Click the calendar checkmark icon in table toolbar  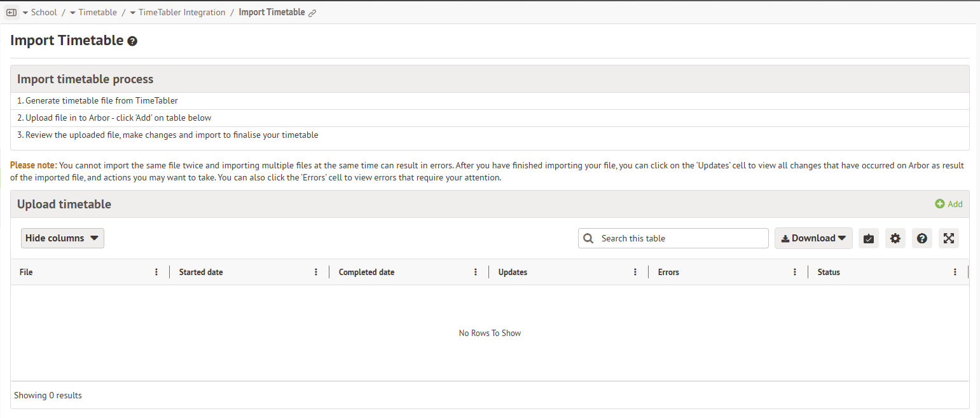869,238
